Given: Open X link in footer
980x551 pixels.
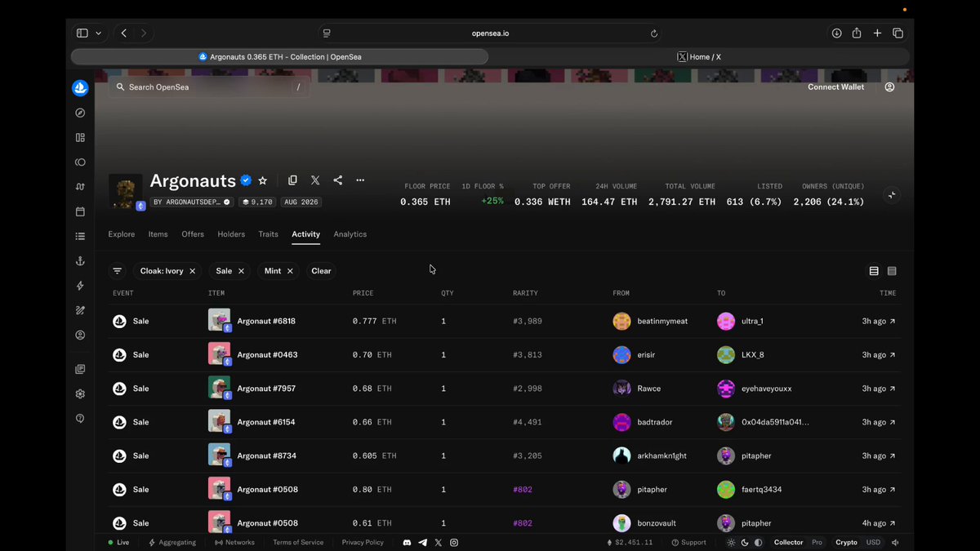Looking at the screenshot, I should click(x=439, y=542).
